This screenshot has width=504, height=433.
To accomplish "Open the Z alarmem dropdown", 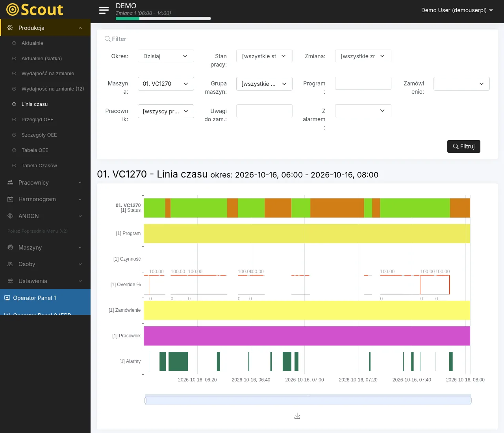I will click(x=363, y=111).
